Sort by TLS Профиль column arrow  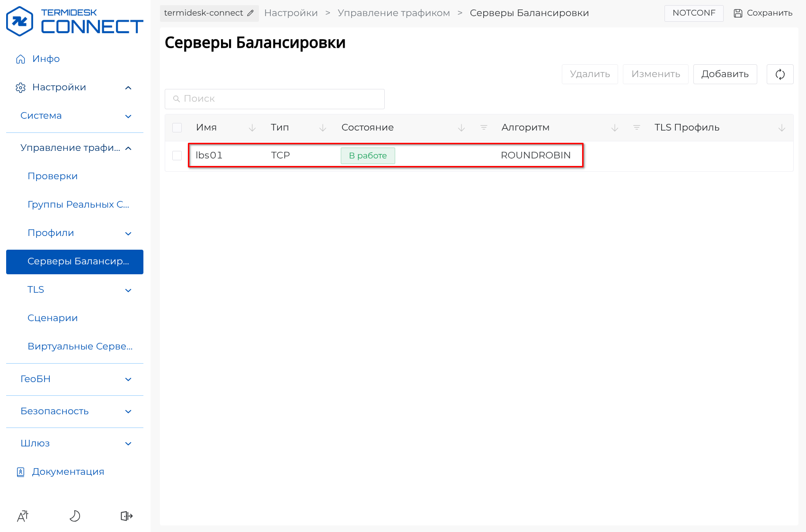pyautogui.click(x=781, y=128)
